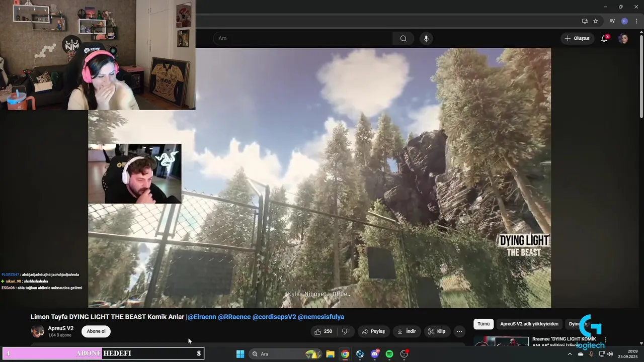Open the @Elraenn channel mention link
The image size is (644, 362).
pos(202,317)
